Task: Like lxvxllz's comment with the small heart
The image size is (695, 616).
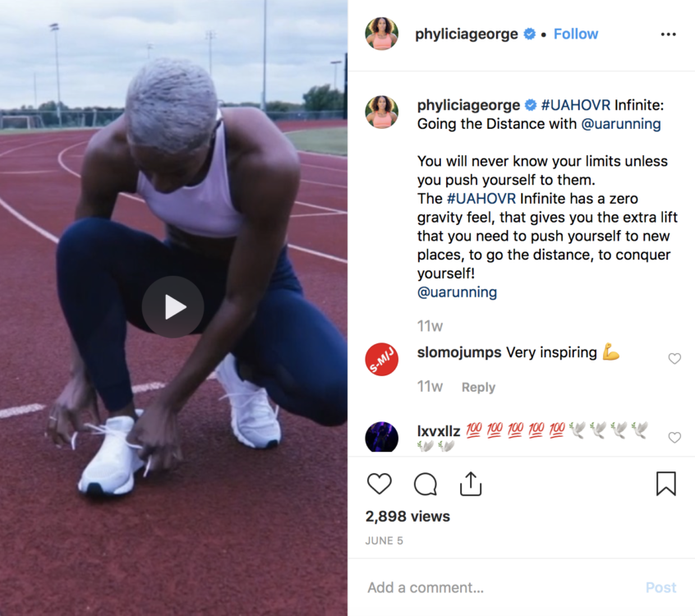Action: point(674,438)
